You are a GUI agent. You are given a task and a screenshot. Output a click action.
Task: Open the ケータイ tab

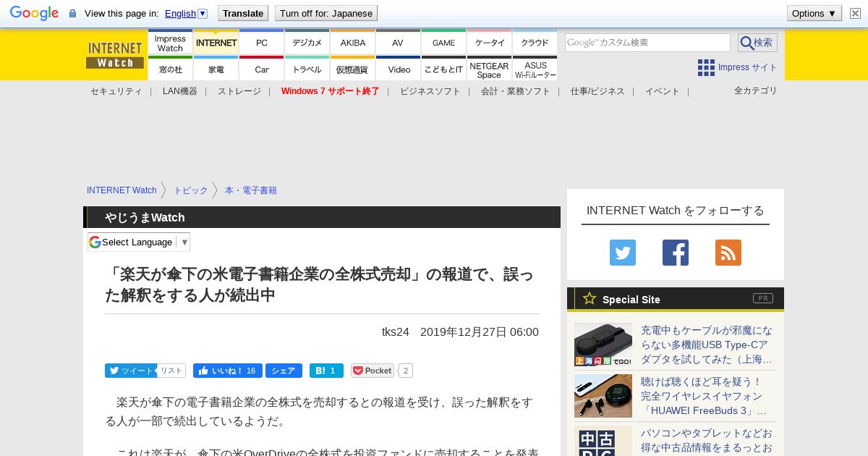coord(490,43)
